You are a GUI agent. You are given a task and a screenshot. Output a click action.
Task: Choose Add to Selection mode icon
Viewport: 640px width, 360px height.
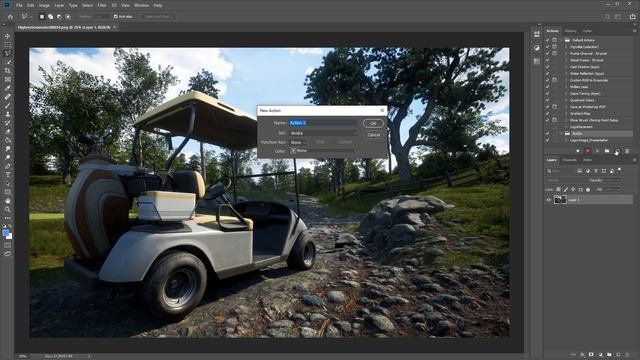[x=51, y=17]
